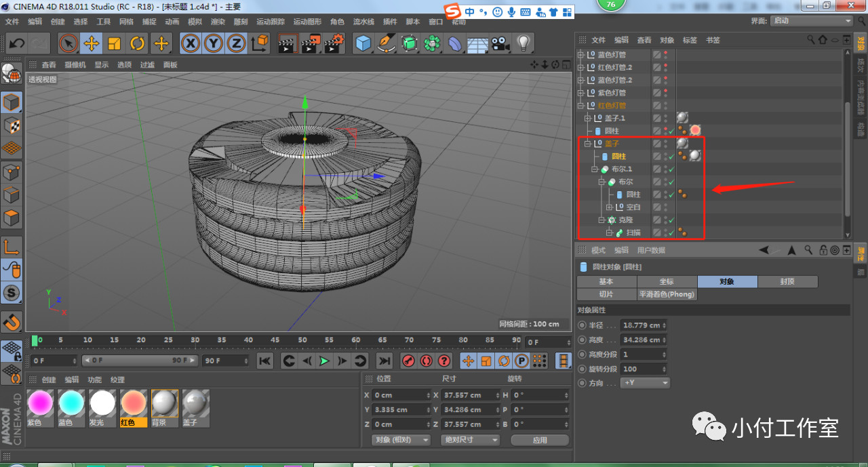Open viewport 摄像机 menu
The height and width of the screenshot is (467, 868).
pos(75,65)
